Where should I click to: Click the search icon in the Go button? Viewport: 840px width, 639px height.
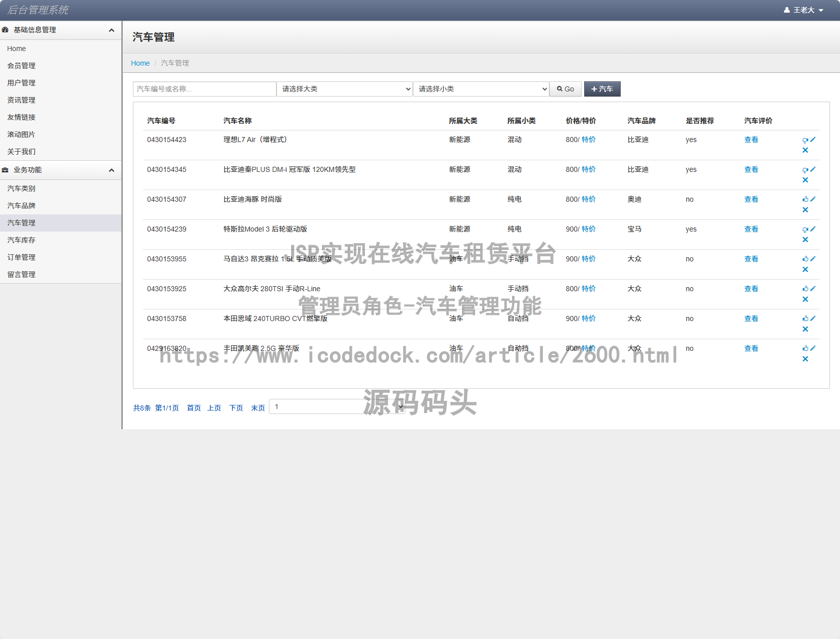point(559,89)
